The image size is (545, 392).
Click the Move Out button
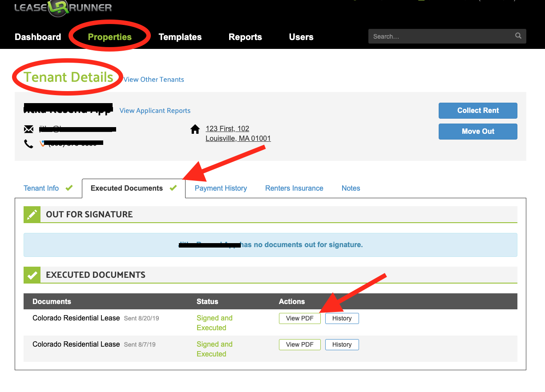(478, 132)
